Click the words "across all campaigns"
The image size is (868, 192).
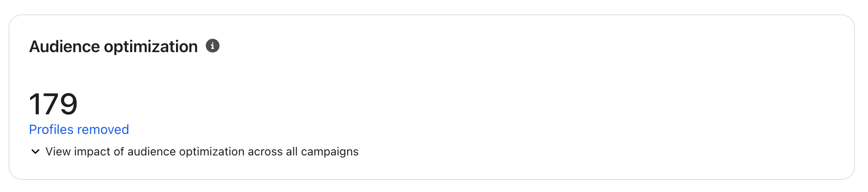point(303,152)
